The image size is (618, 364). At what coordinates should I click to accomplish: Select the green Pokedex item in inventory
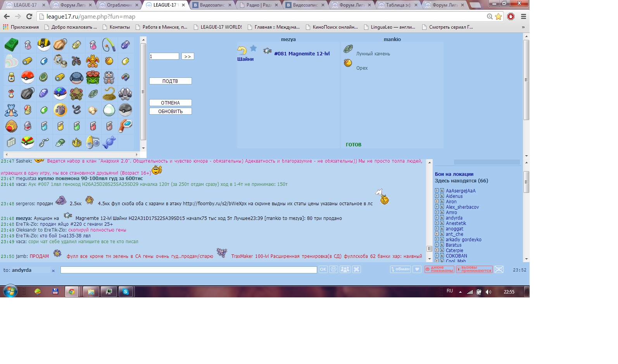[11, 45]
